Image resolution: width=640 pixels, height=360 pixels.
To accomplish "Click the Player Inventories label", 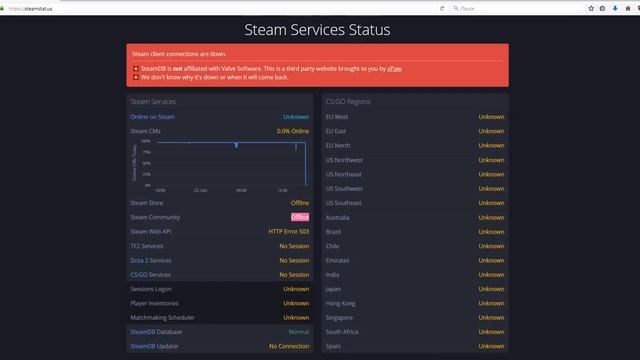I will tap(154, 303).
